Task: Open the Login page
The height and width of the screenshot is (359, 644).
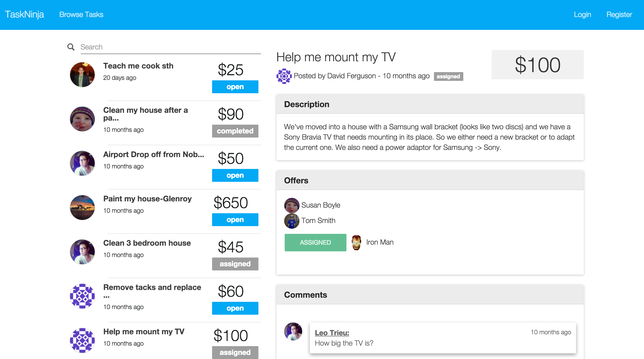Action: (x=582, y=15)
